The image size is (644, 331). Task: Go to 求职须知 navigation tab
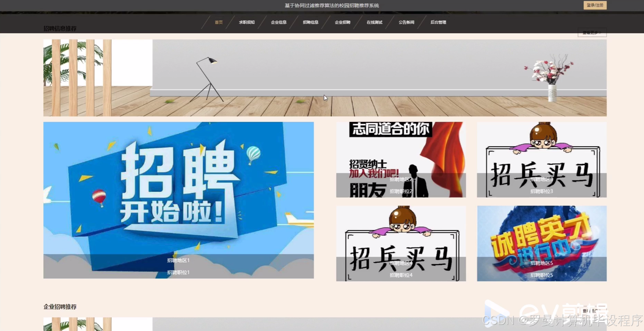pos(246,22)
